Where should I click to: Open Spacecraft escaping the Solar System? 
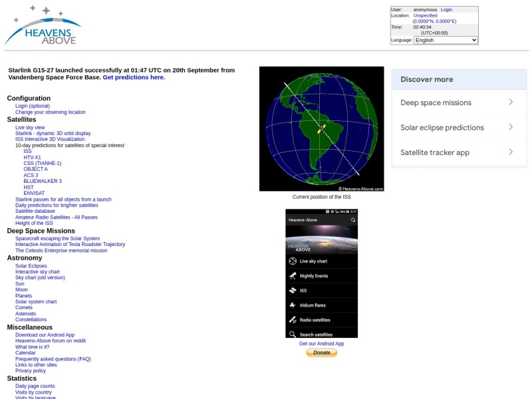click(x=57, y=239)
